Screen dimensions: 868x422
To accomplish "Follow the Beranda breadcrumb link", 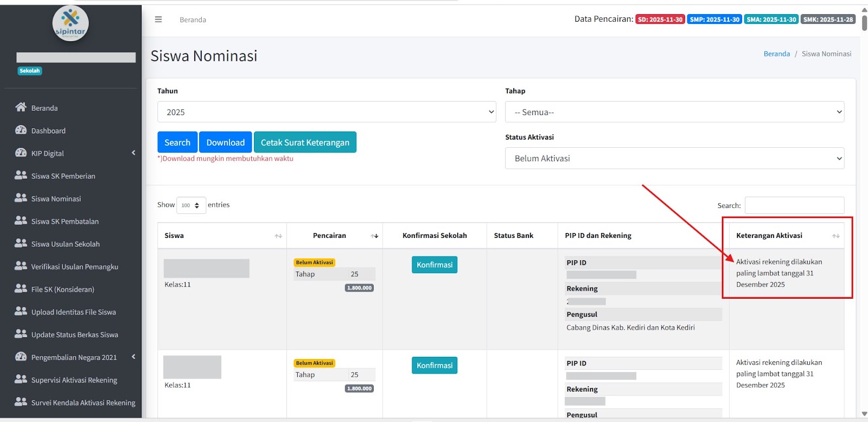I will tap(777, 54).
